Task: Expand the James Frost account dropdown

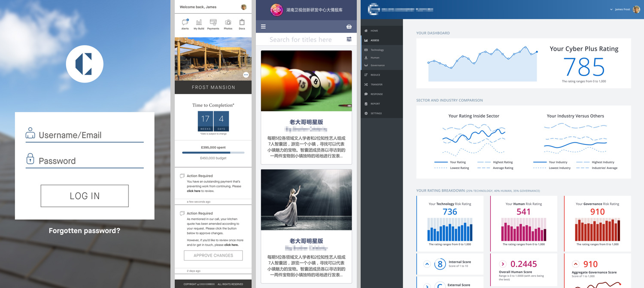Action: pos(623,9)
